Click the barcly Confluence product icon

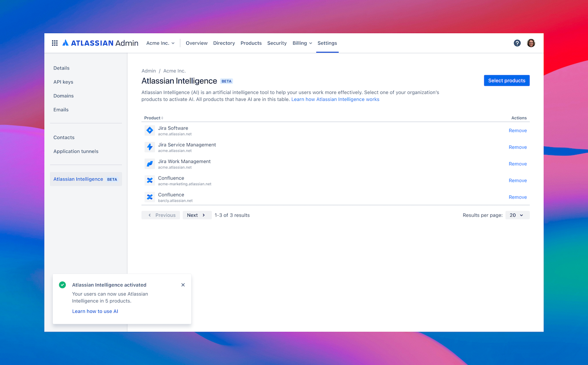[x=149, y=197]
